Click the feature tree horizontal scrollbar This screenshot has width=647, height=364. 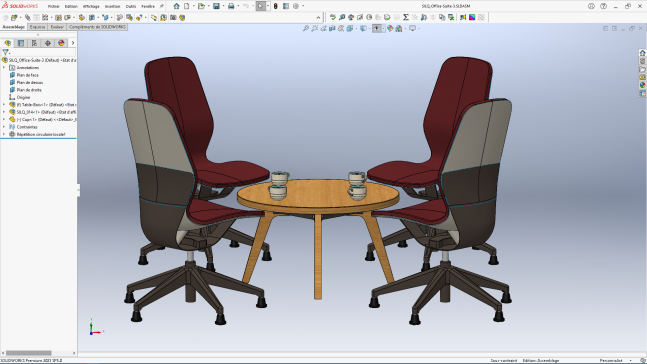[x=28, y=353]
